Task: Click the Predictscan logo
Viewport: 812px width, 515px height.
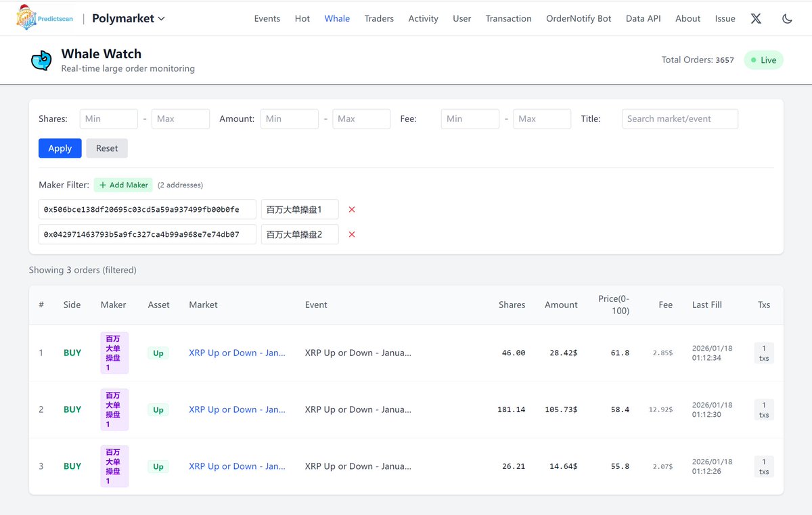Action: click(x=45, y=18)
